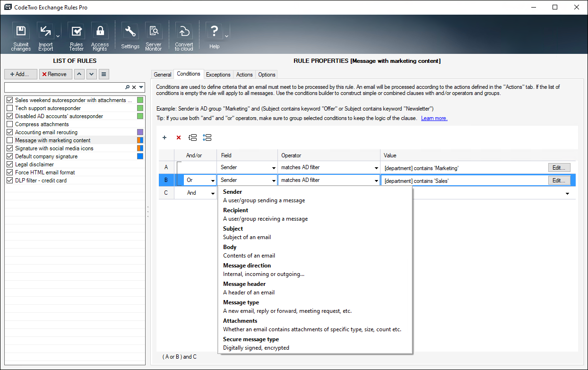Viewport: 588px width, 370px height.
Task: Enable the Tech support autoresponder rule
Action: coord(9,108)
